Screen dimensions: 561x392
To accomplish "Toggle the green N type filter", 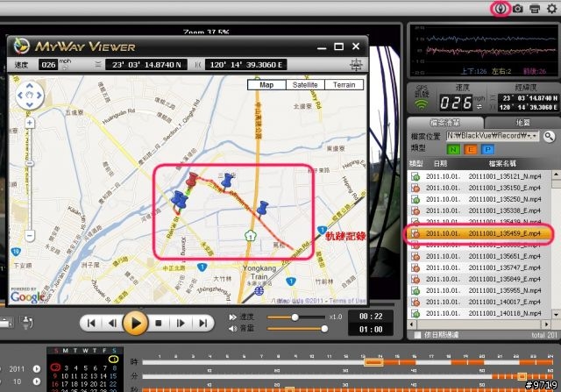I will [x=453, y=149].
